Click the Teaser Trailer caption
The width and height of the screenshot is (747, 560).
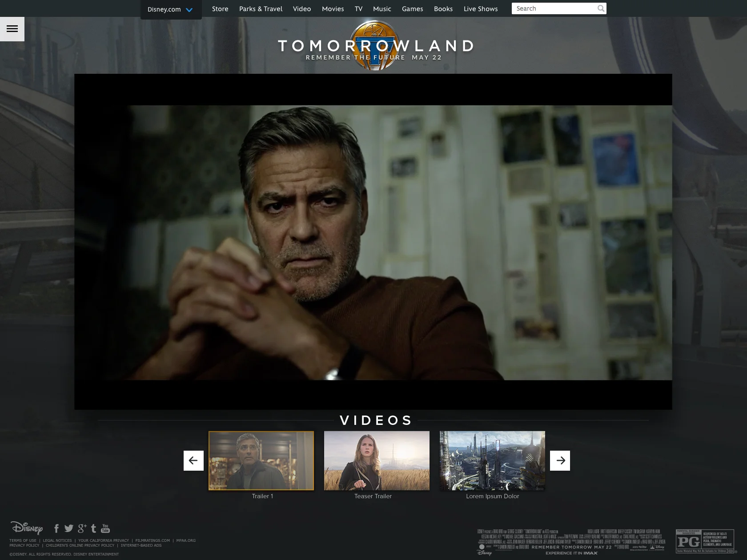tap(373, 496)
